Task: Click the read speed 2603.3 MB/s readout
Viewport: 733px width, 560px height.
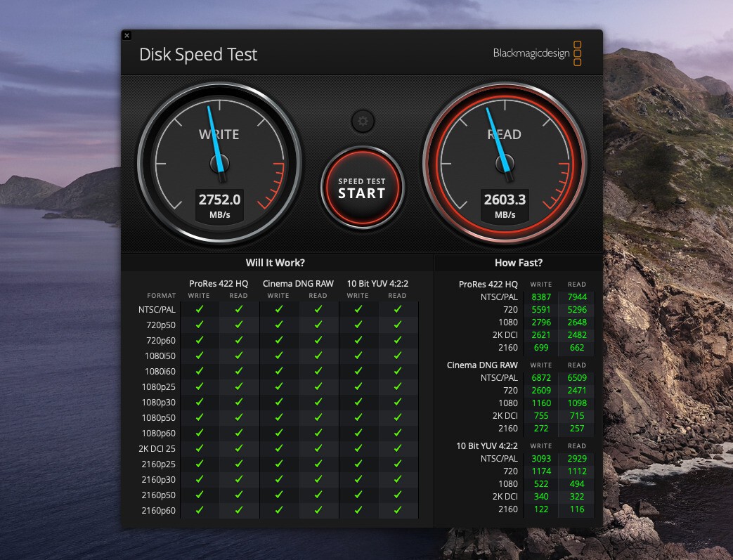Action: (x=505, y=206)
